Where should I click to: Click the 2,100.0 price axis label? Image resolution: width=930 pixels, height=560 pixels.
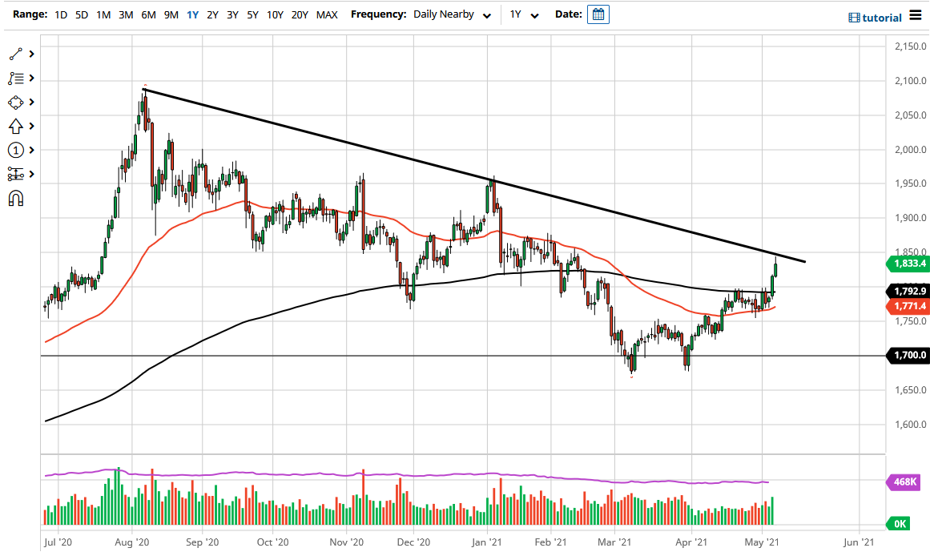pos(911,81)
